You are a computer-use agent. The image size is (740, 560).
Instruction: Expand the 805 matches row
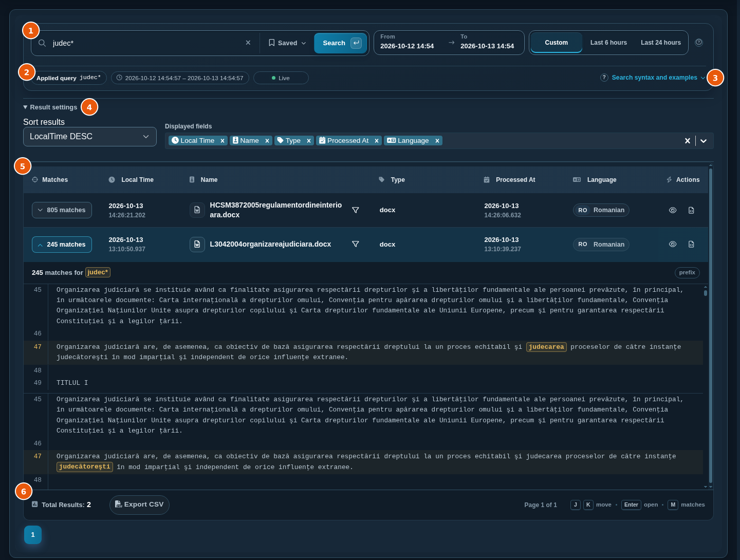(62, 210)
